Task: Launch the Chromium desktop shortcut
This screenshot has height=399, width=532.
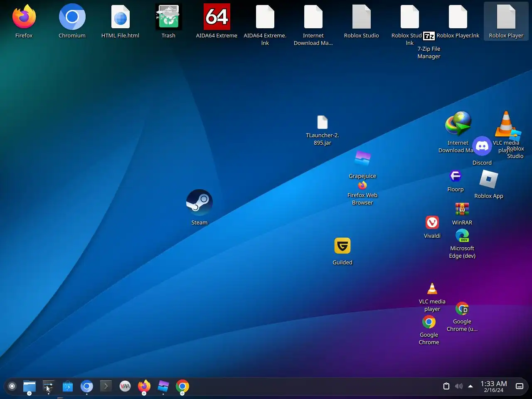Action: click(x=72, y=17)
